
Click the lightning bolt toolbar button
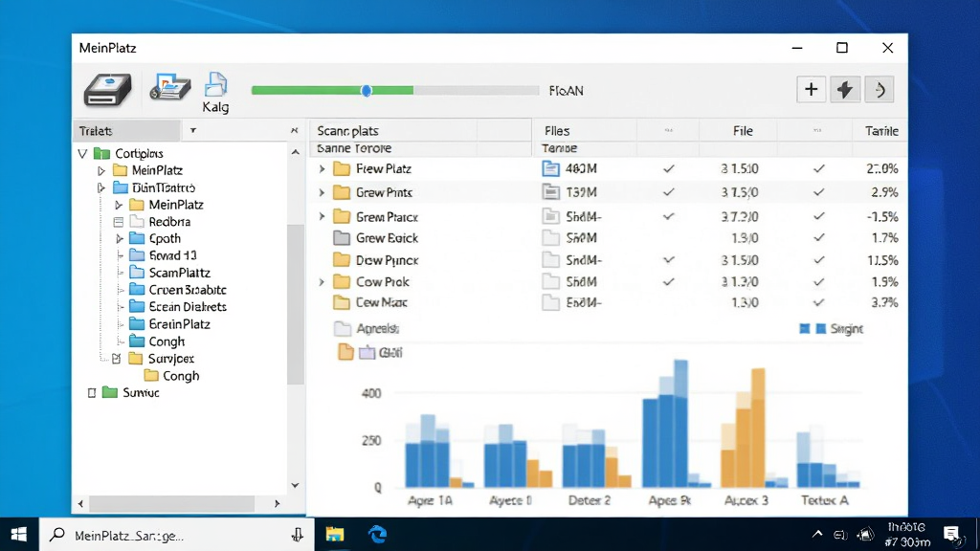coord(845,89)
